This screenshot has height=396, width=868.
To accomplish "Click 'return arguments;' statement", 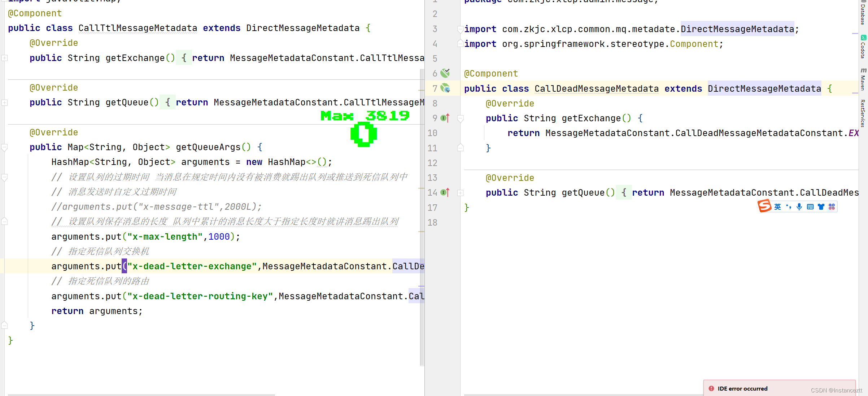I will coord(97,311).
